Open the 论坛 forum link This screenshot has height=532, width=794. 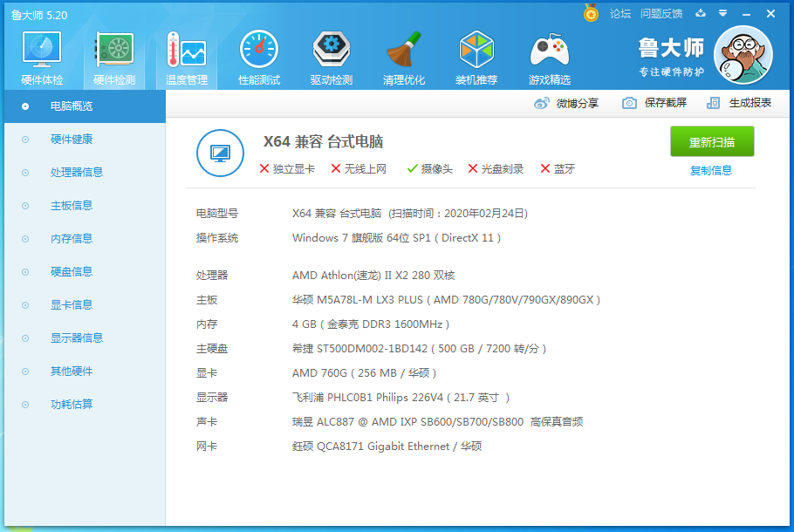[x=620, y=14]
